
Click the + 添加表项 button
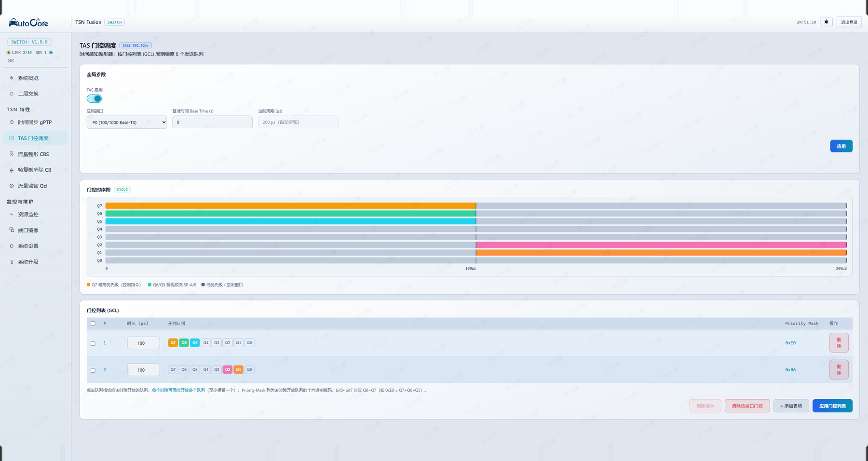click(x=791, y=406)
